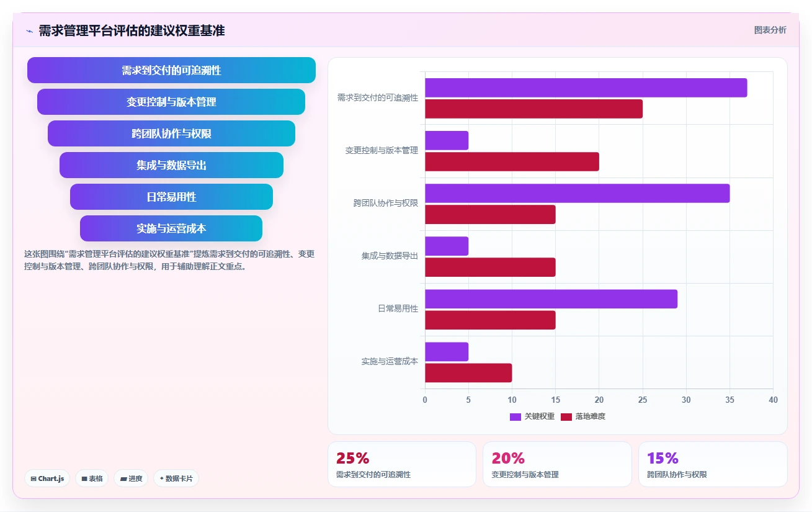Click the 关键权重 legend label
Image resolution: width=812 pixels, height=512 pixels.
540,416
